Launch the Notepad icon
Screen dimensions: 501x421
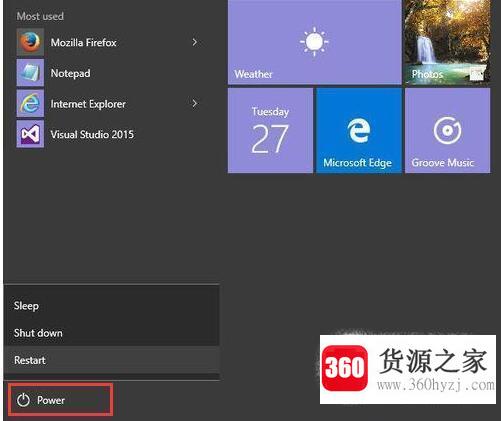click(x=30, y=73)
